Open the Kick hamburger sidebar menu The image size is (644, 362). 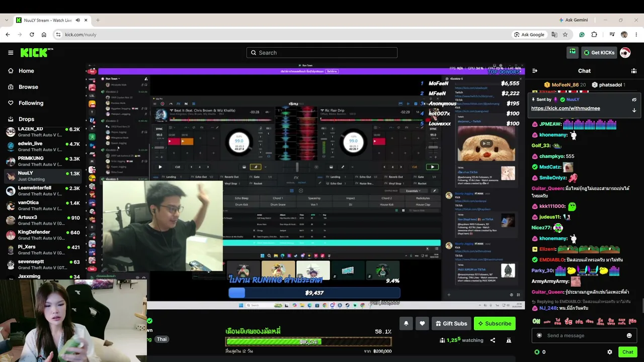pos(11,53)
